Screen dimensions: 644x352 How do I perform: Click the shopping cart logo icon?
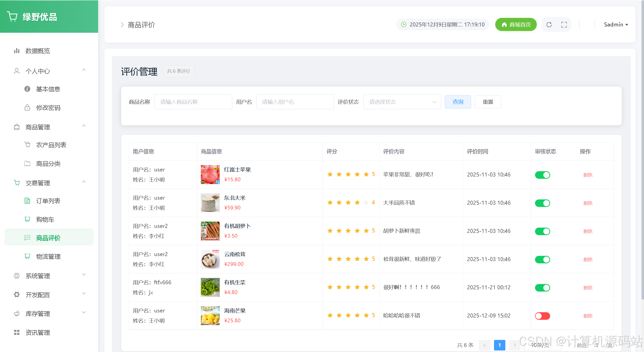click(x=12, y=17)
